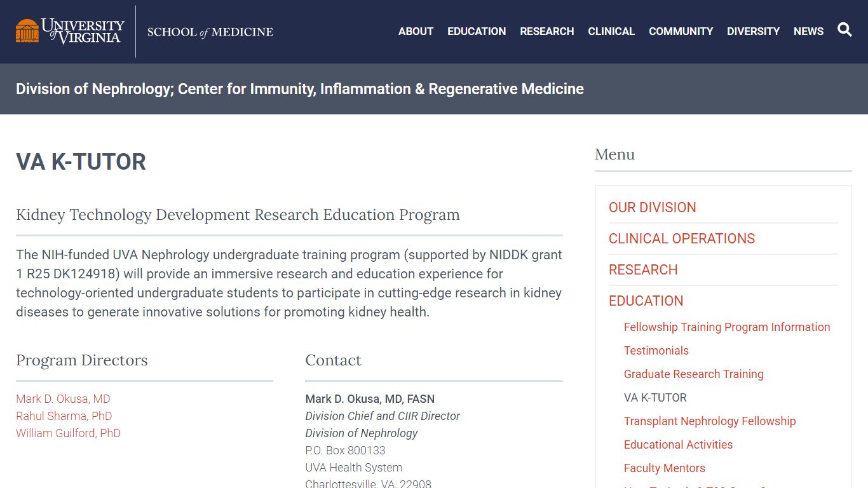
Task: Click the Division of Nephrology banner title
Action: [300, 89]
